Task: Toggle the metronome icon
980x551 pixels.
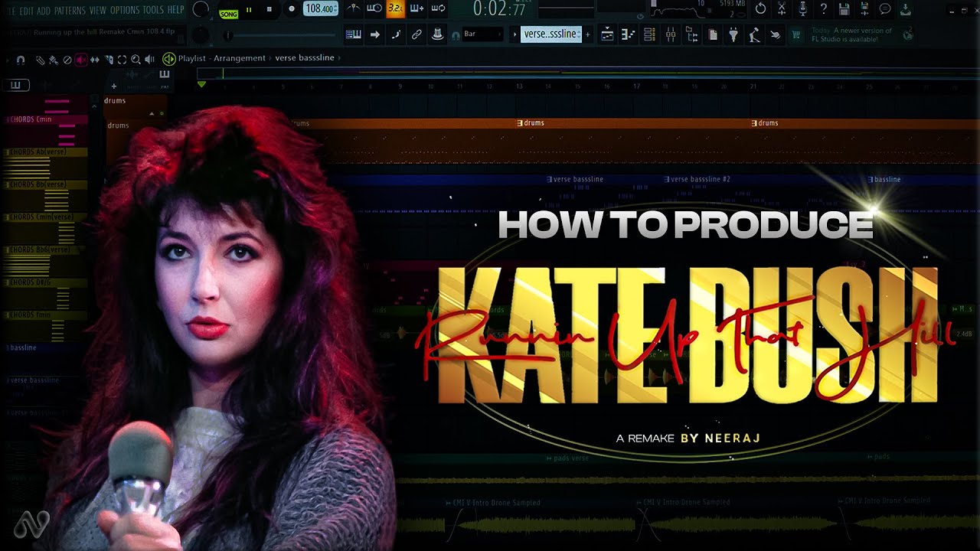Action: tap(353, 8)
